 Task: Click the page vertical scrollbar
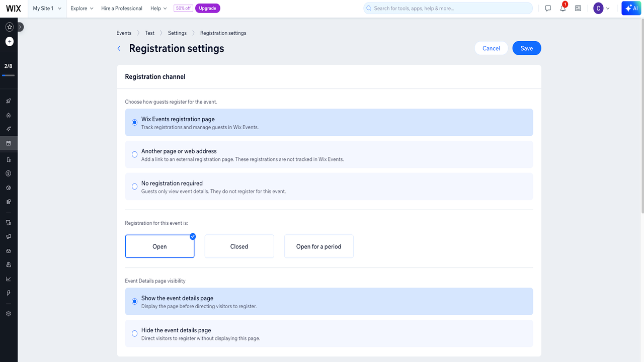click(641, 116)
